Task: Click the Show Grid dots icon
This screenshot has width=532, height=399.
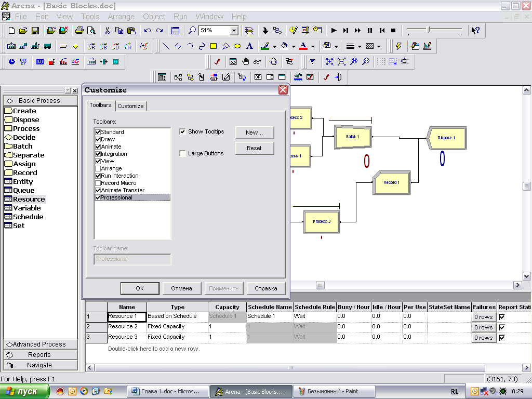Action: [x=381, y=62]
